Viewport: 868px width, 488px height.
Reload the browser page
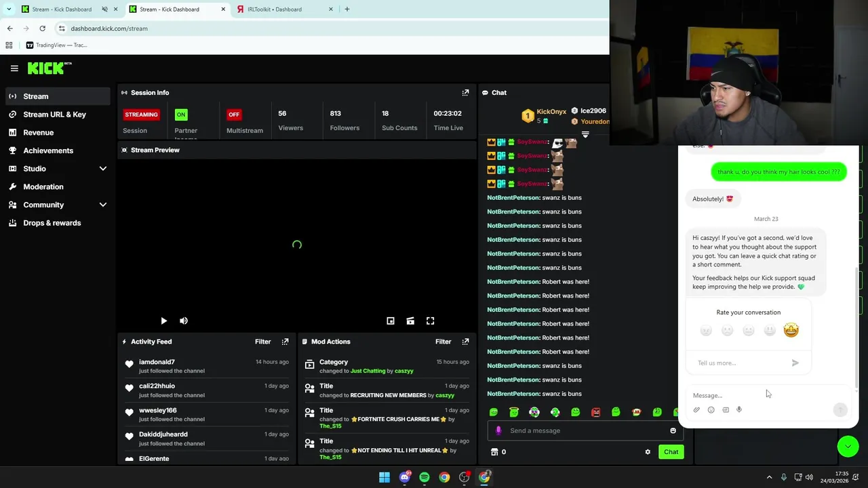42,28
